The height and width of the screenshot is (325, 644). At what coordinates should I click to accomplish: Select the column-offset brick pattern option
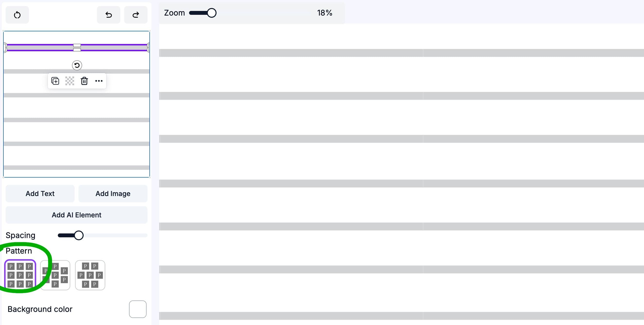55,275
